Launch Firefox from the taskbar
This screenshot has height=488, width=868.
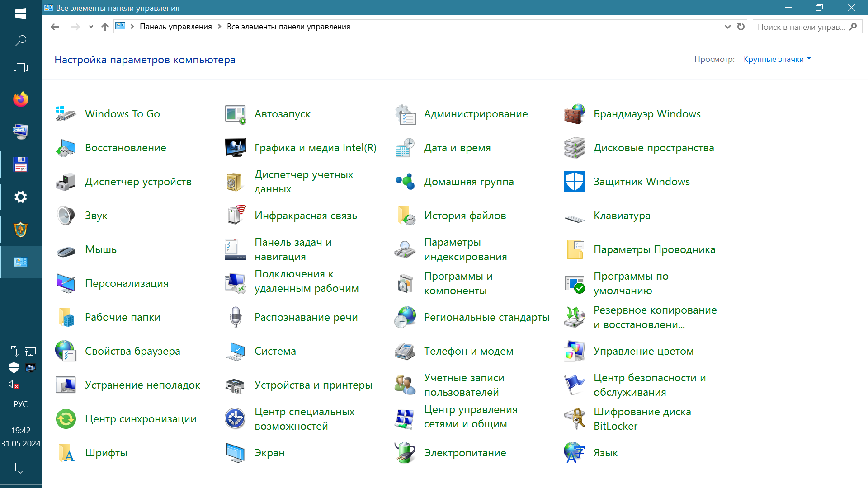21,99
